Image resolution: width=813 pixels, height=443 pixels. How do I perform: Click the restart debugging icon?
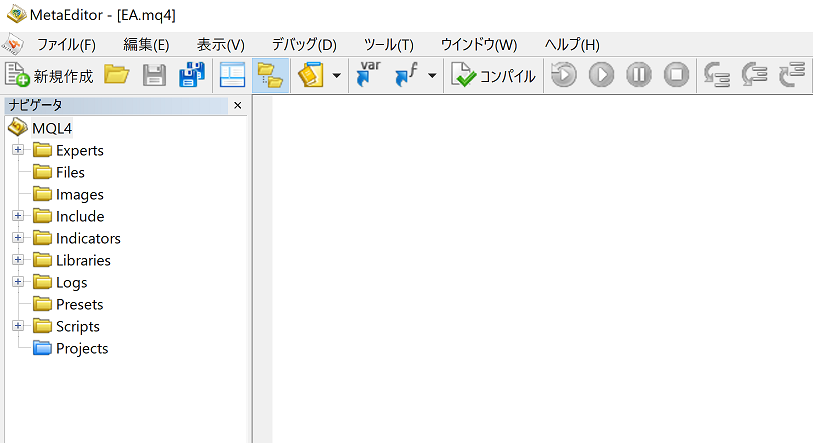tap(564, 75)
